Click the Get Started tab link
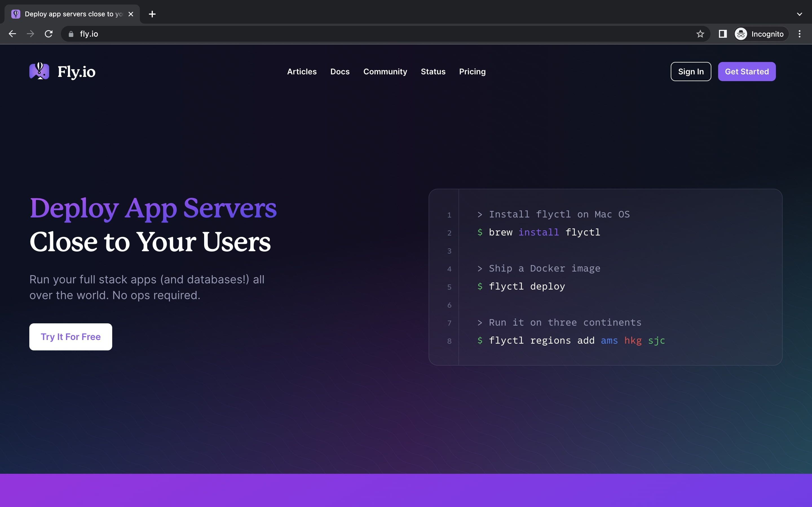Viewport: 812px width, 507px height. [747, 71]
